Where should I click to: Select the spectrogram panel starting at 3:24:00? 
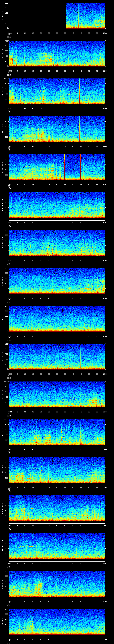[57, 584]
